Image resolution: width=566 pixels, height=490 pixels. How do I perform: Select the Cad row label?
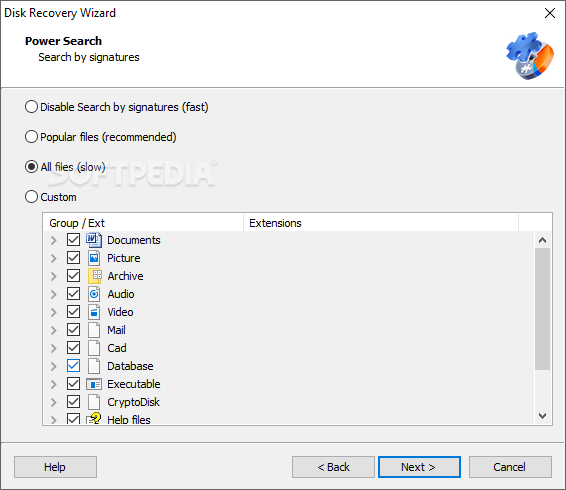pyautogui.click(x=117, y=348)
